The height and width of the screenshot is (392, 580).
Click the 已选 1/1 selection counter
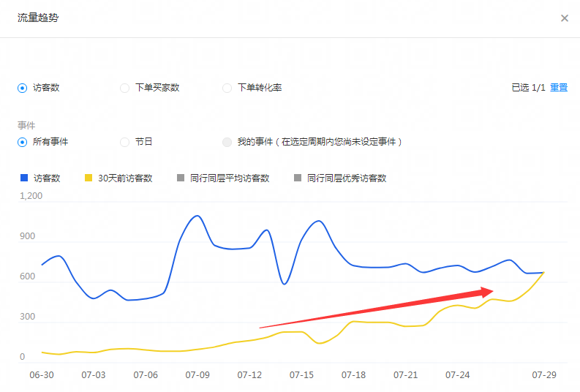(528, 88)
